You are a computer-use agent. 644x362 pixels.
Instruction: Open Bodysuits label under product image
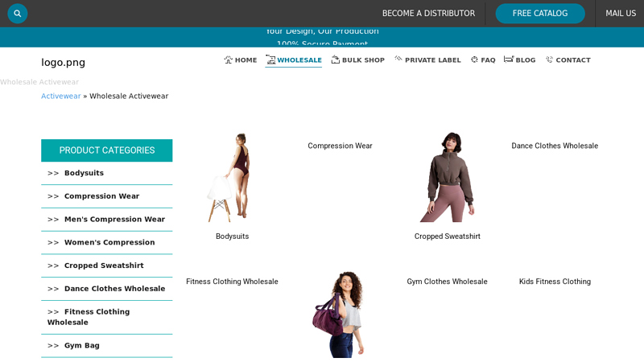pos(232,237)
